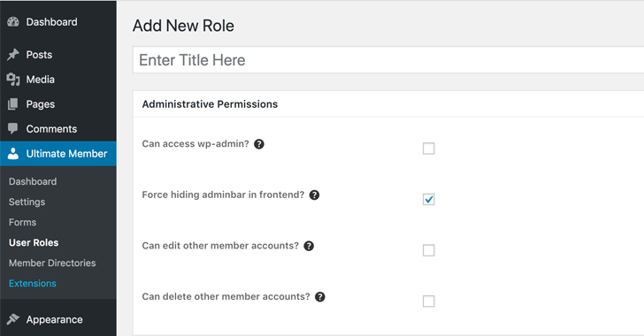The width and height of the screenshot is (644, 336).
Task: Click help icon for delete member accounts
Action: 320,297
